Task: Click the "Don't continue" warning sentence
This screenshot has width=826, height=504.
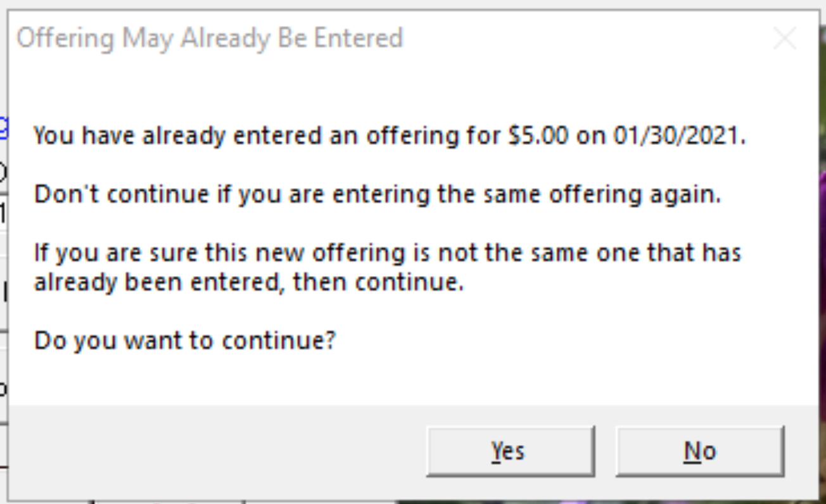Action: pyautogui.click(x=120, y=194)
